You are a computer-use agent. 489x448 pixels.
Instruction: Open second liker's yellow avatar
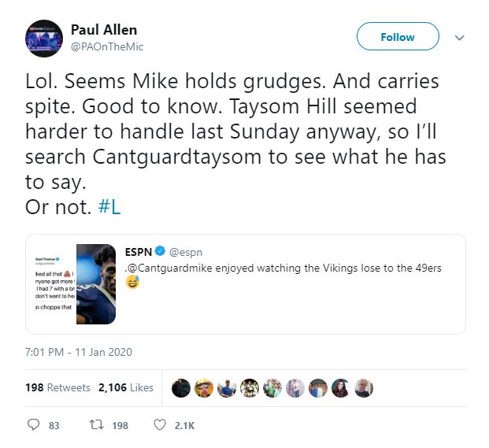pyautogui.click(x=204, y=388)
